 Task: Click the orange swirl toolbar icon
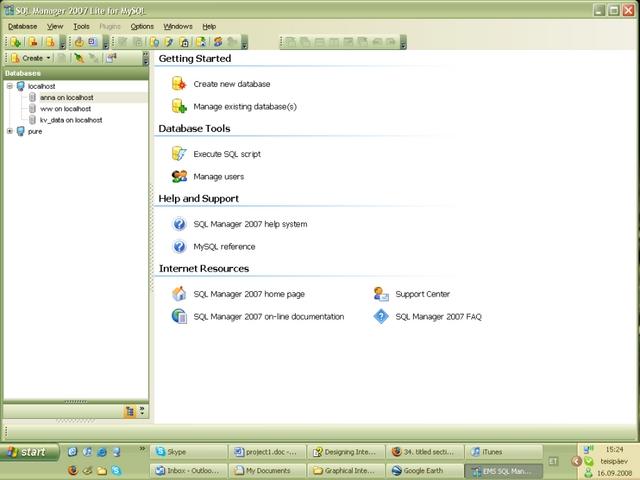(218, 42)
